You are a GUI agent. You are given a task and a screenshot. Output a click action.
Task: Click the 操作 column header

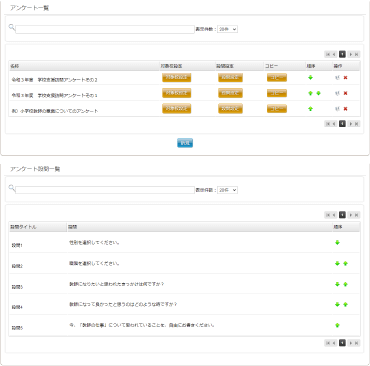pyautogui.click(x=346, y=66)
